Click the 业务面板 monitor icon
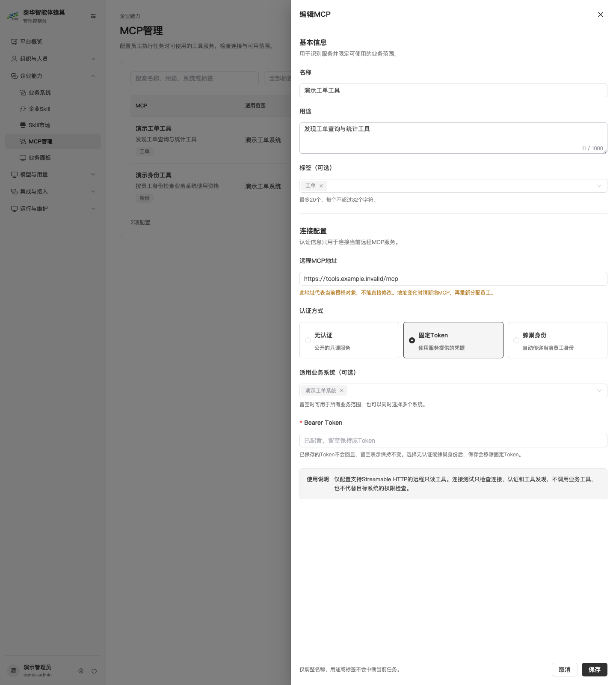Screen dimensions: 616x685 [x=23, y=158]
